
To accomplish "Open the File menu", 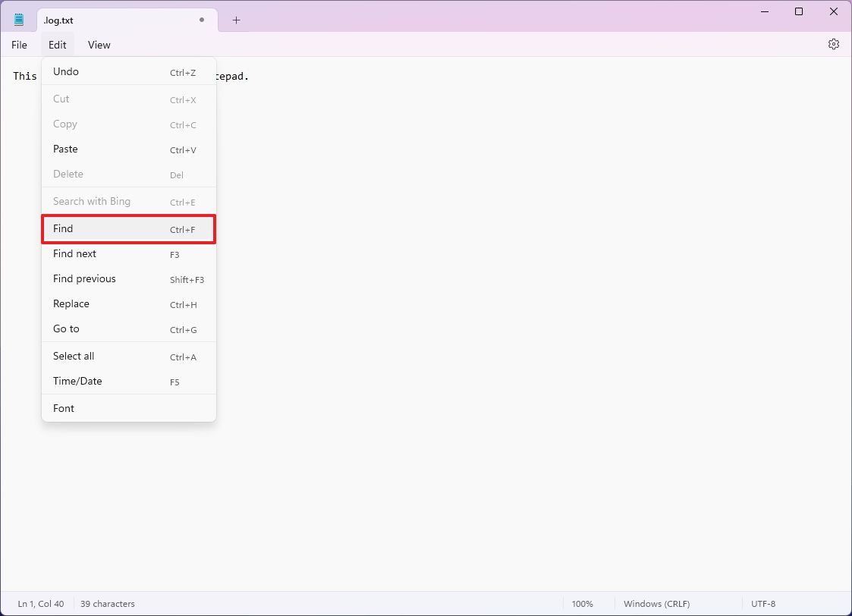I will tap(19, 45).
